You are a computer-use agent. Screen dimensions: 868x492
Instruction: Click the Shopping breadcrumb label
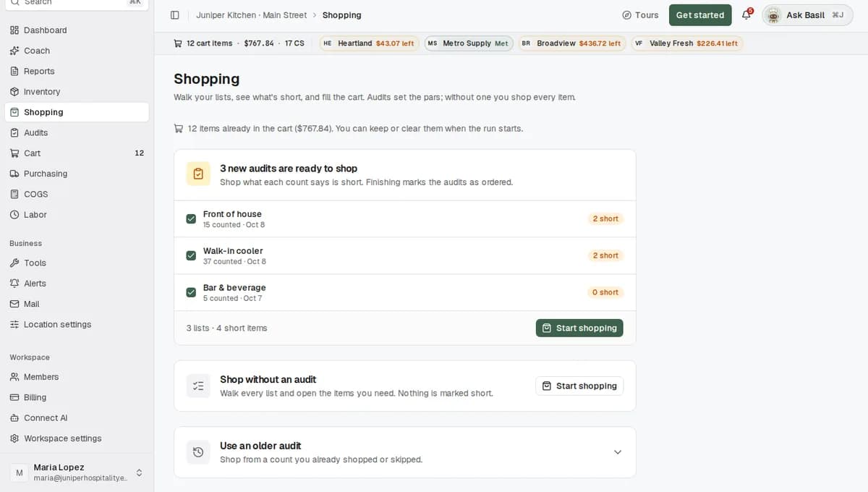342,15
